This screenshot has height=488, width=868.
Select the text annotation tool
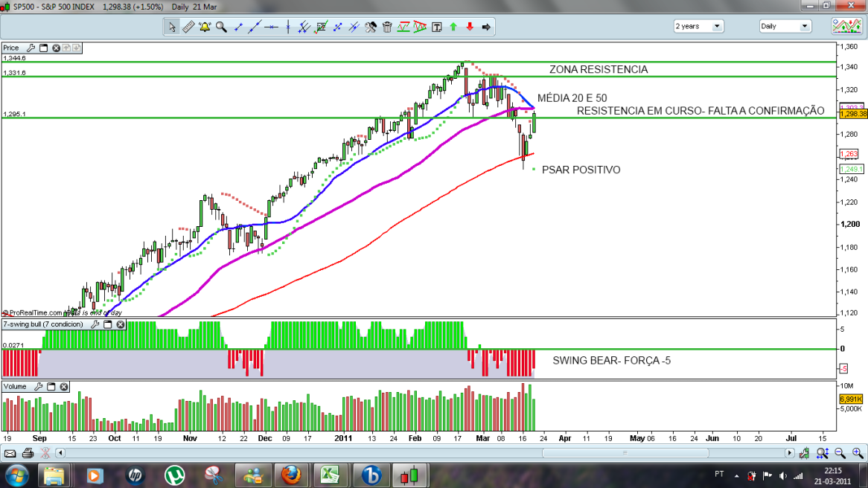[x=437, y=27]
